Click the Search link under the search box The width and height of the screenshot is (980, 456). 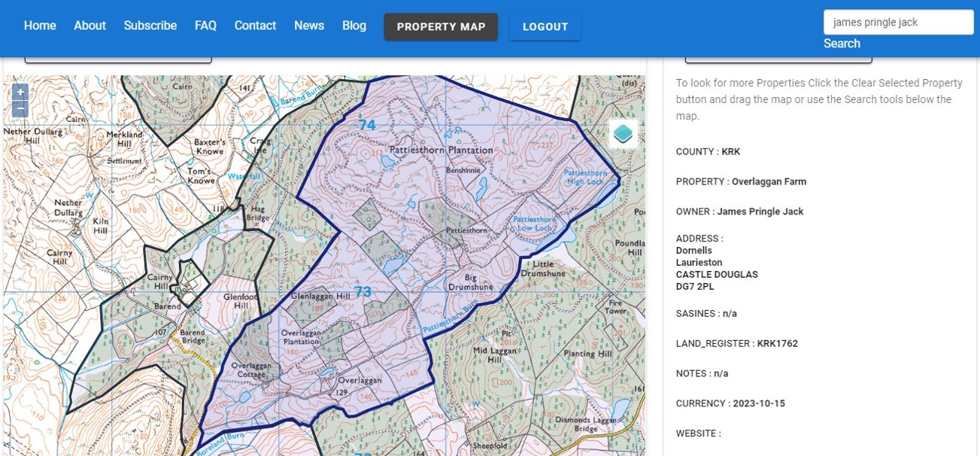842,44
